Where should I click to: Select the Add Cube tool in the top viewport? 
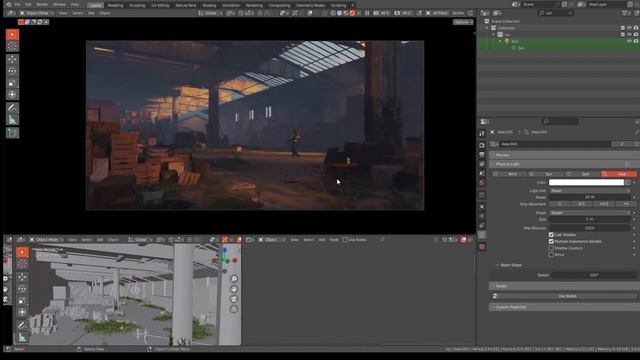pyautogui.click(x=12, y=133)
